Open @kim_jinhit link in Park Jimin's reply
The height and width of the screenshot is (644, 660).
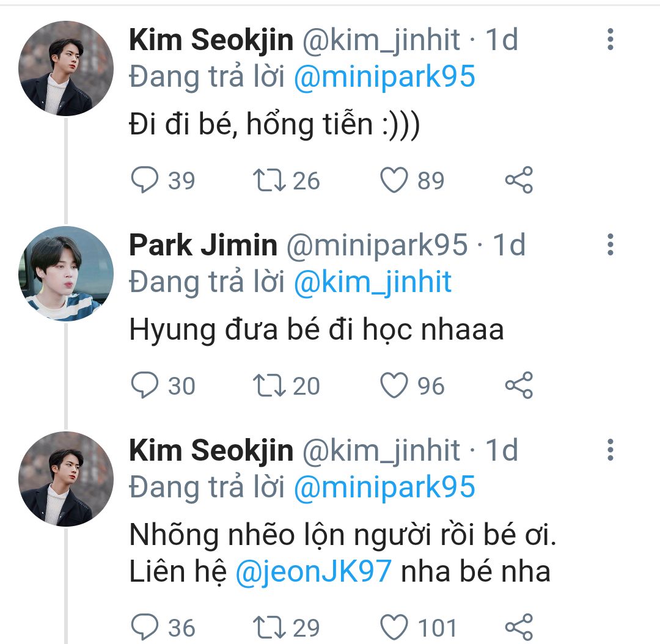point(373,282)
